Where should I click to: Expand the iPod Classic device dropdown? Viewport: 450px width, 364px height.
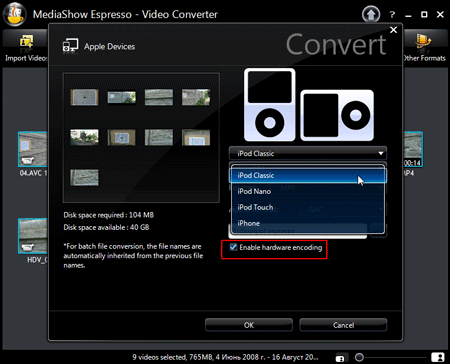308,153
